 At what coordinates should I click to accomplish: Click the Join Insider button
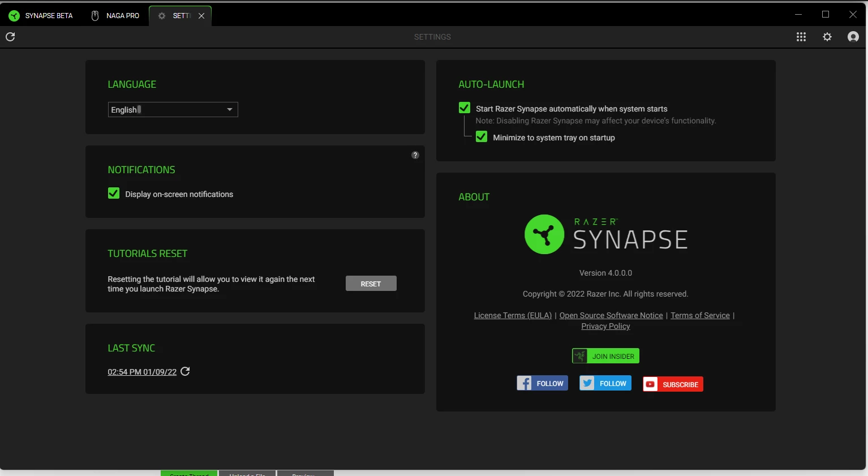(x=605, y=356)
